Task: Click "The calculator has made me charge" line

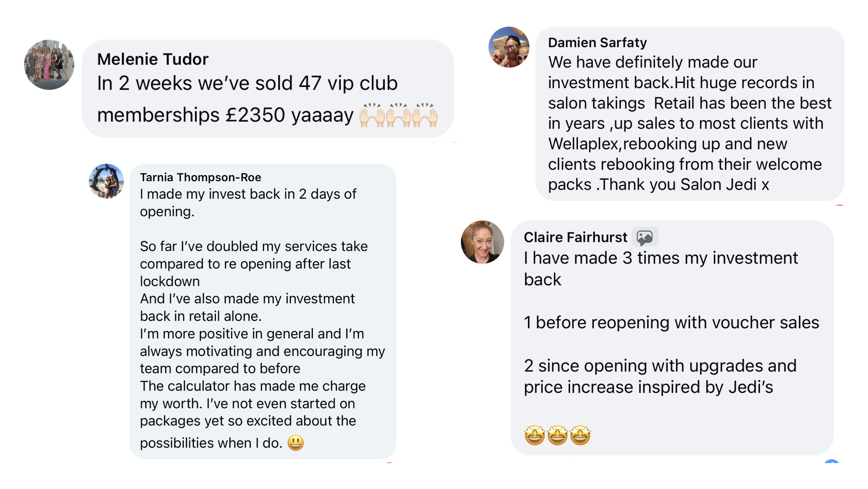Action: pos(253,386)
